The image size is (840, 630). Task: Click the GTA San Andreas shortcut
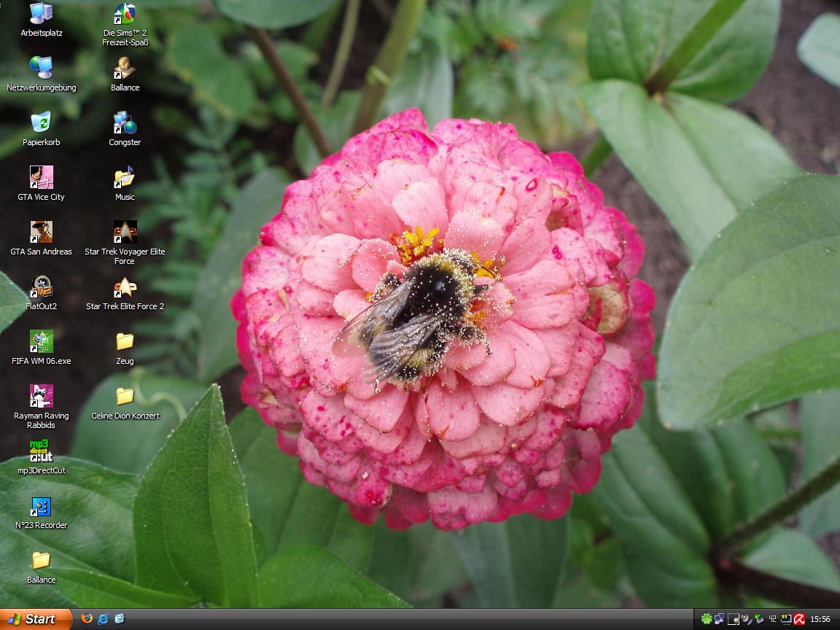click(42, 233)
